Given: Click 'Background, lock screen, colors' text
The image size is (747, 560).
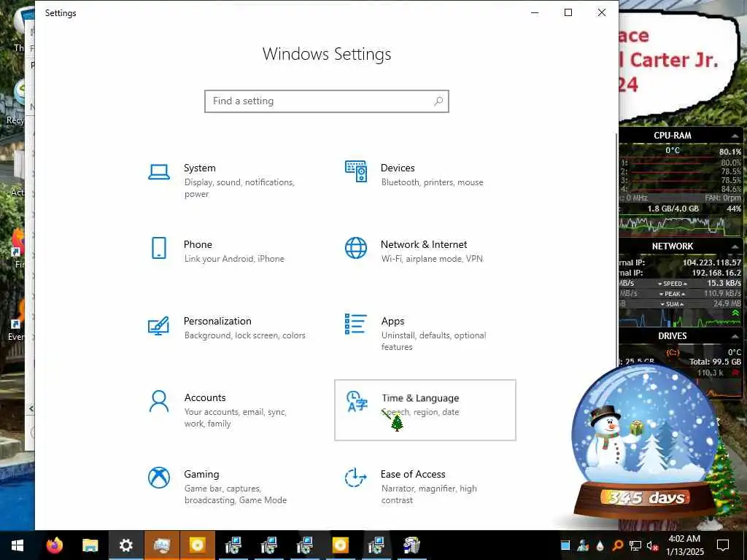Looking at the screenshot, I should point(245,335).
